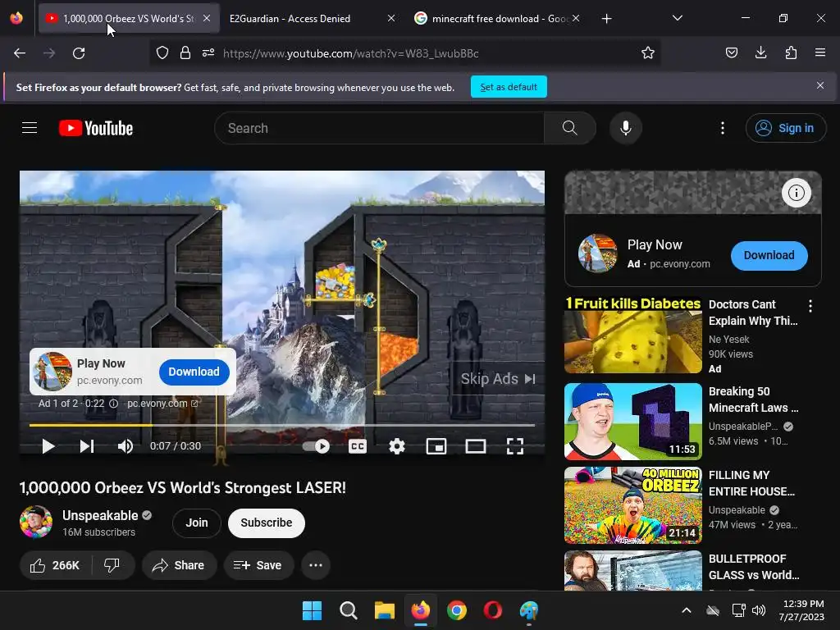Play the video
Viewport: 840px width, 630px height.
[x=48, y=446]
